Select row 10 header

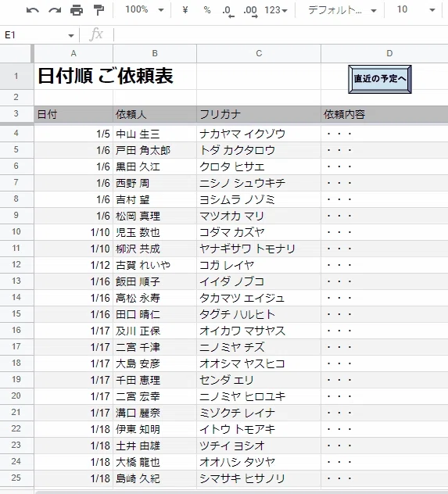point(16,232)
